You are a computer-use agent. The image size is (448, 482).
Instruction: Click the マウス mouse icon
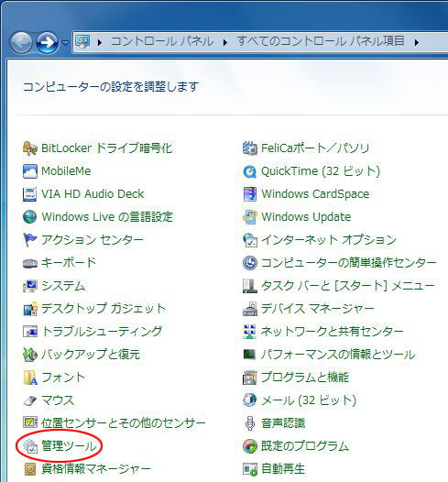[x=30, y=400]
